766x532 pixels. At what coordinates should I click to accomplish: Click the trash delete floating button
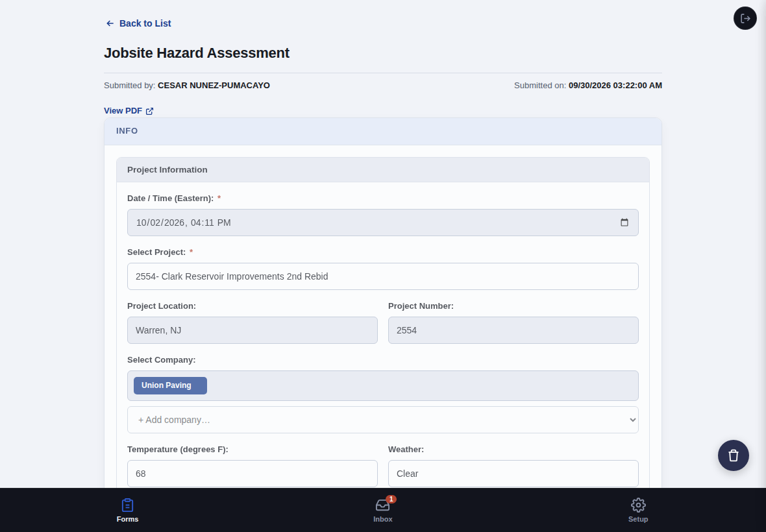pos(734,455)
